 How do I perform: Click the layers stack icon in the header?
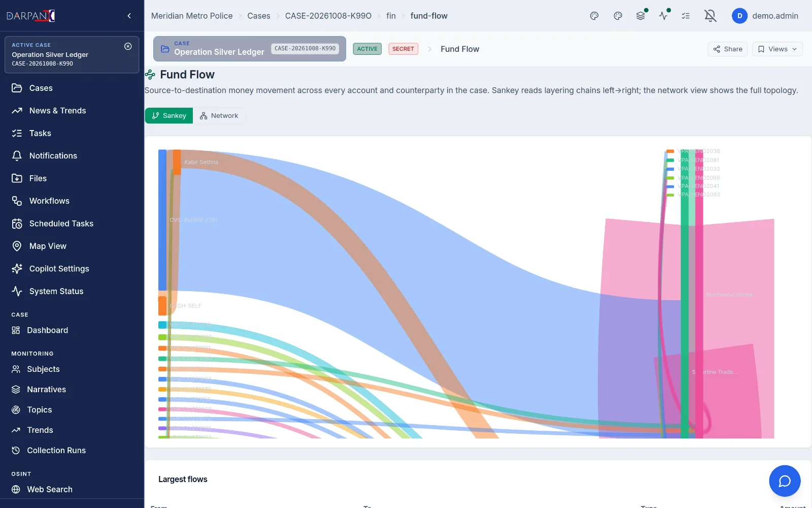[641, 16]
